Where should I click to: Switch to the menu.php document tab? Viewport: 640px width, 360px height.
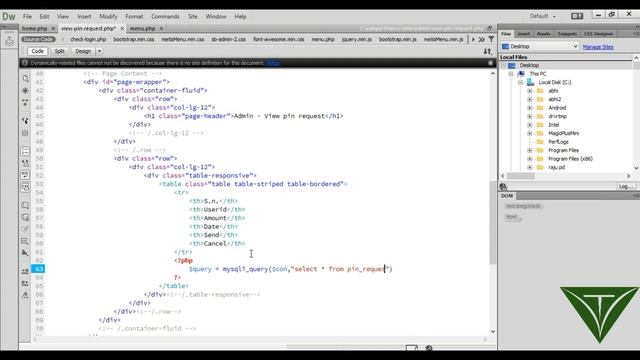coord(142,29)
